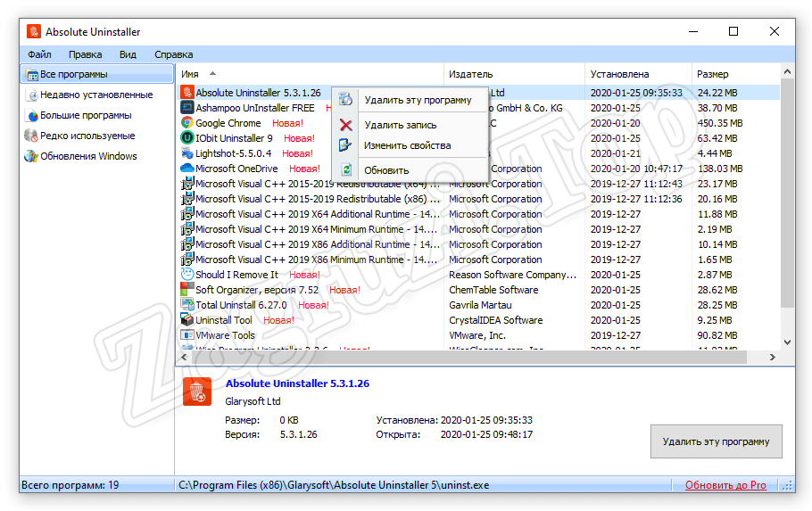Click the red X delete entry icon

[x=346, y=126]
